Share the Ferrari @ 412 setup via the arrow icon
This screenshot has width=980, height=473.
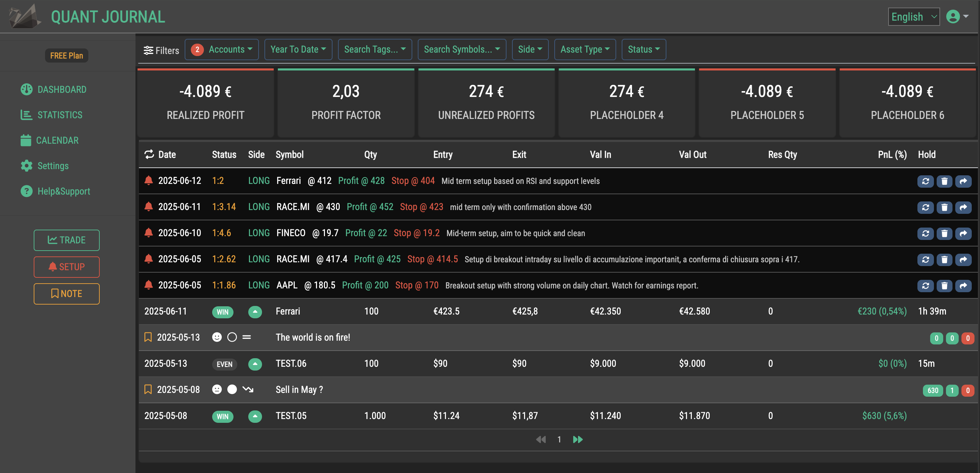point(963,181)
